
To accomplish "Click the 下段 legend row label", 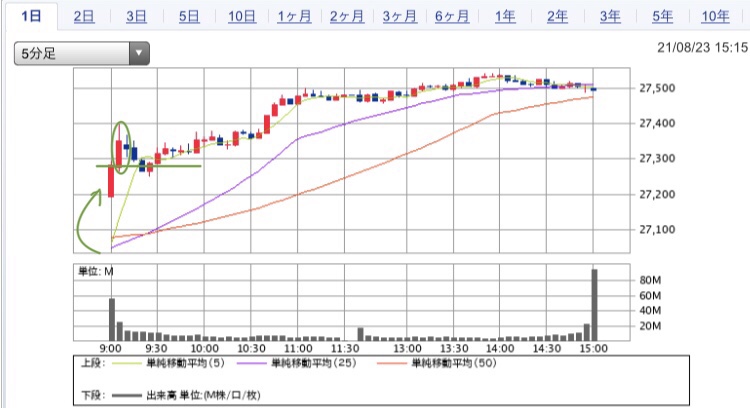I will coord(93,395).
